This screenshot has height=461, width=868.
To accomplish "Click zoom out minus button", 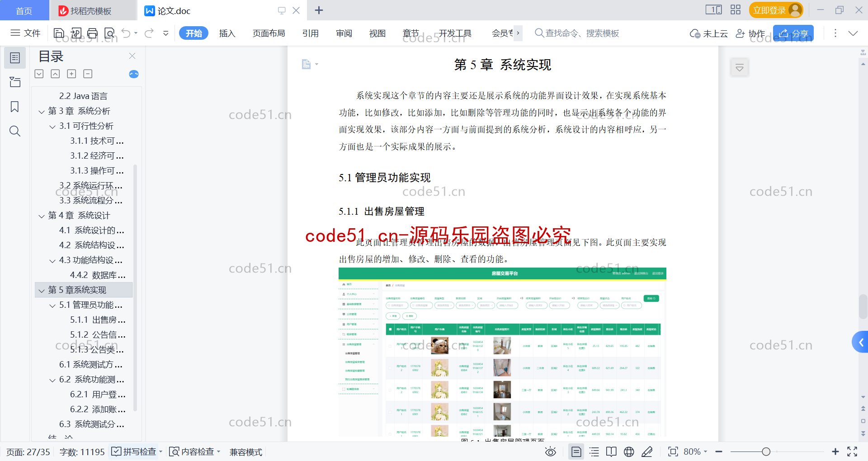I will pyautogui.click(x=719, y=452).
